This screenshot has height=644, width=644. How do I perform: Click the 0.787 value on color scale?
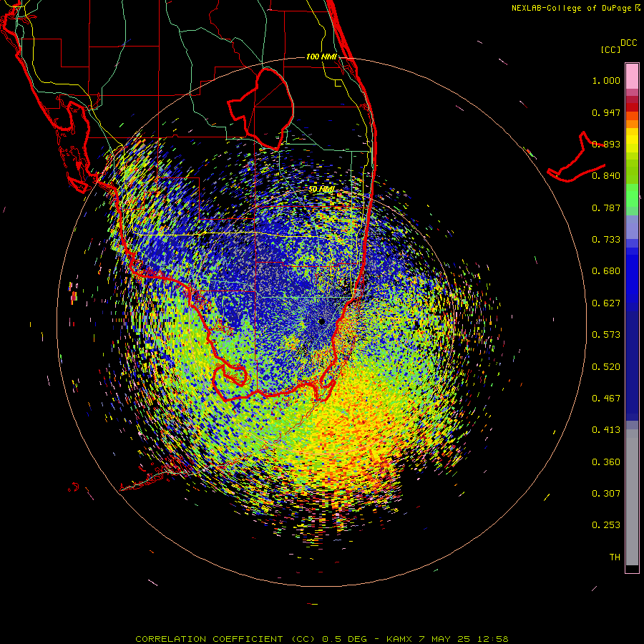coord(606,208)
